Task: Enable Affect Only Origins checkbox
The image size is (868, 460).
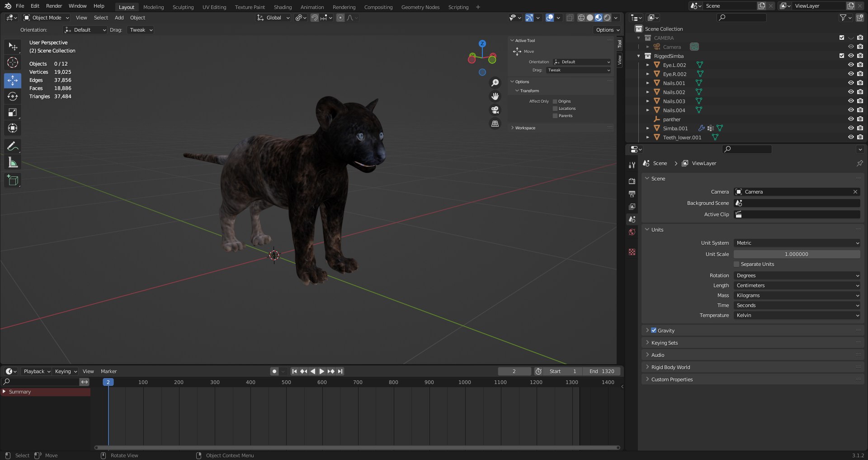Action: point(555,101)
